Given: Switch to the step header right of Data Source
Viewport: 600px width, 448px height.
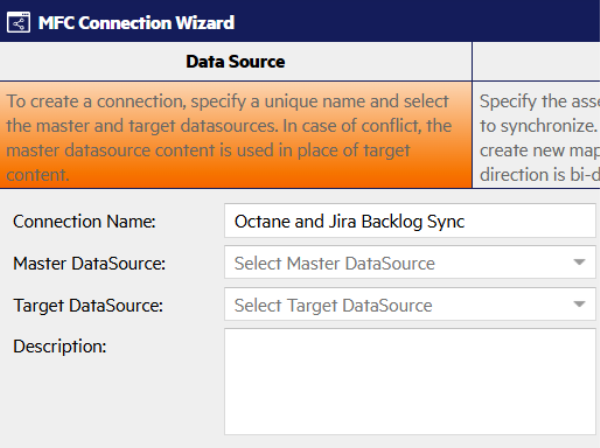Looking at the screenshot, I should click(x=536, y=62).
